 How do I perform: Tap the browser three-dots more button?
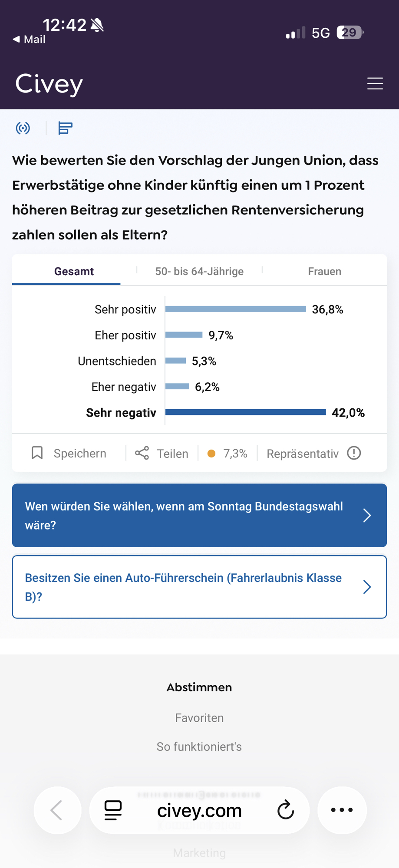coord(342,810)
